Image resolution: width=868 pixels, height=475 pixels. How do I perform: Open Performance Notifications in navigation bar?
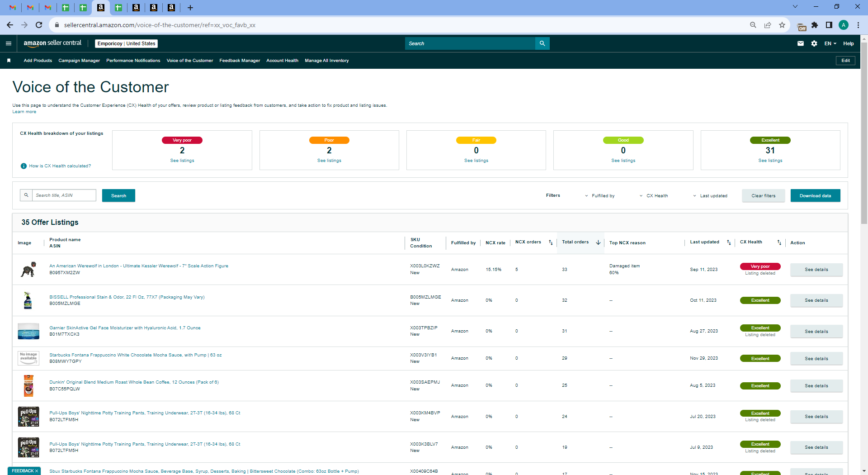(x=133, y=61)
